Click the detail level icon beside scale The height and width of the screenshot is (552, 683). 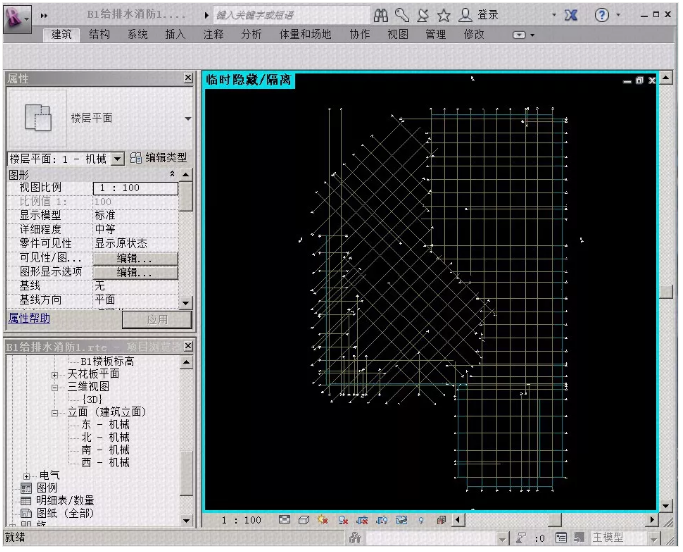coord(284,520)
